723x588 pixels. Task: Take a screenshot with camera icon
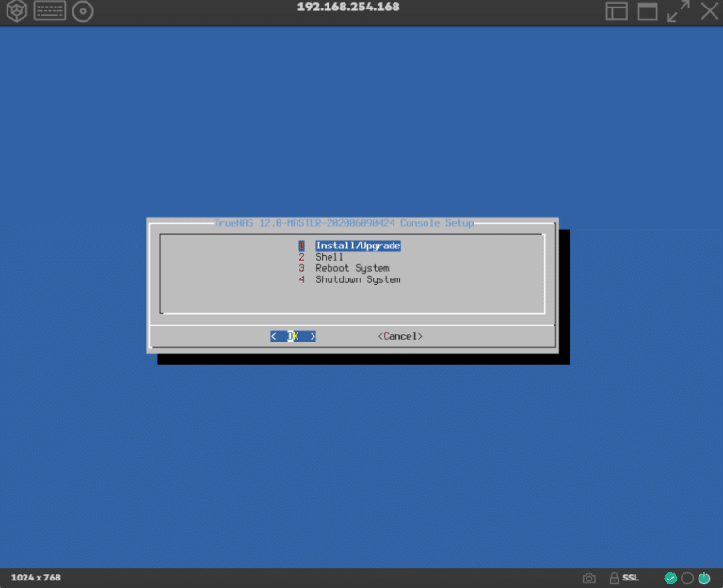[x=588, y=578]
